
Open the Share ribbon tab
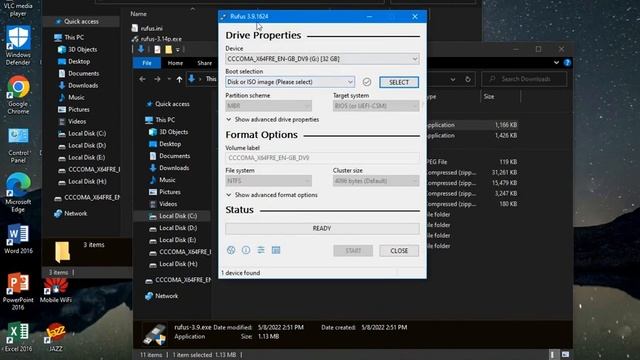pyautogui.click(x=204, y=63)
